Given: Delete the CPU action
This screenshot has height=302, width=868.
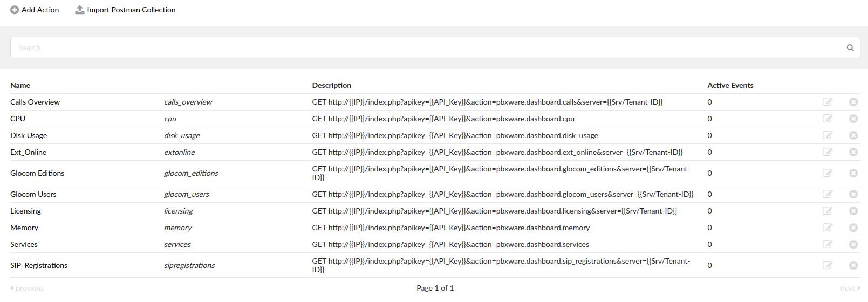Looking at the screenshot, I should click(853, 119).
